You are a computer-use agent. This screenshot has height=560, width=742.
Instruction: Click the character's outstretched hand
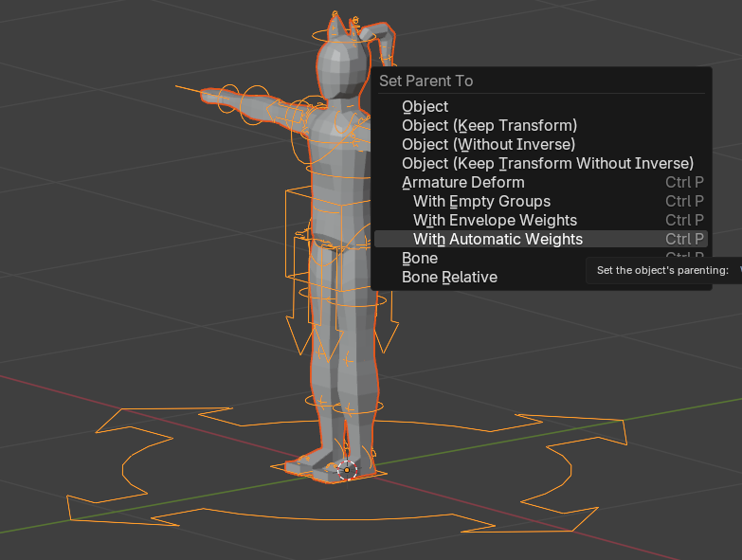214,96
